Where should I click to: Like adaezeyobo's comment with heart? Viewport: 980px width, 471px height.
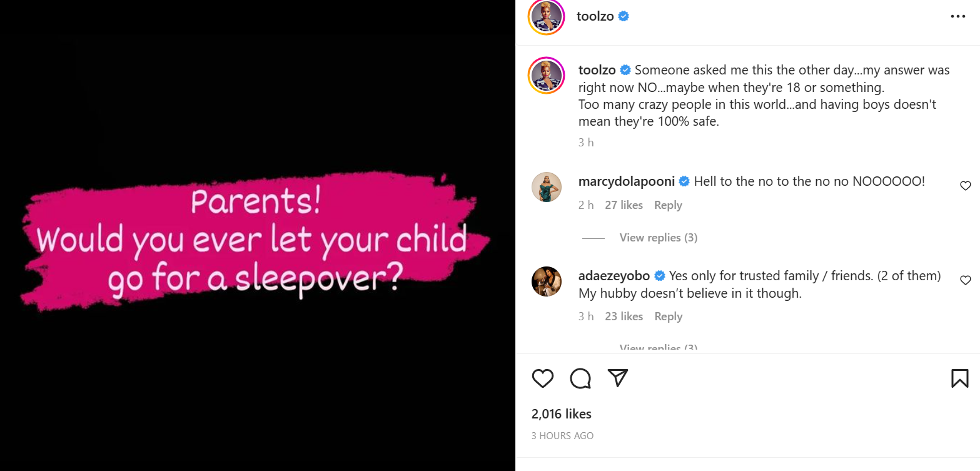tap(966, 280)
